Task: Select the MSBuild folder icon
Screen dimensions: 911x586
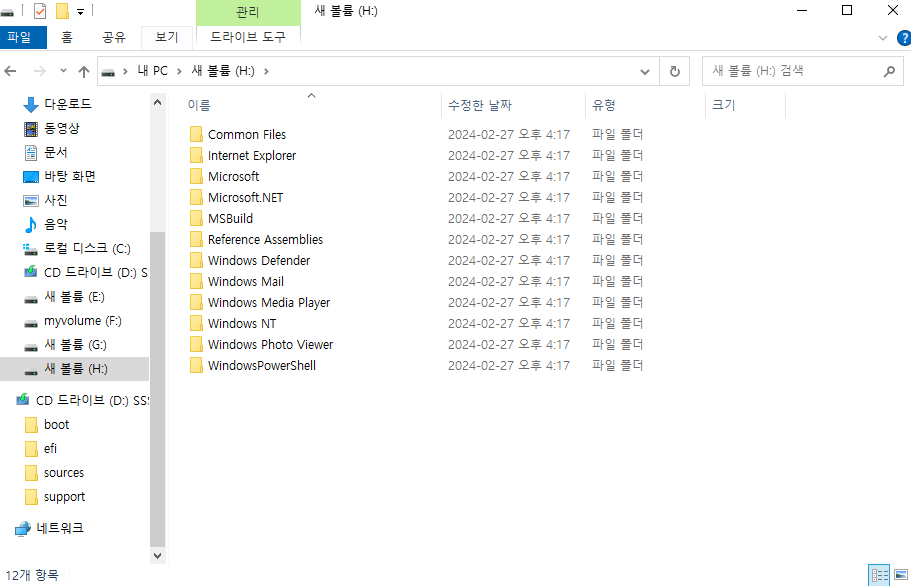Action: (x=196, y=218)
